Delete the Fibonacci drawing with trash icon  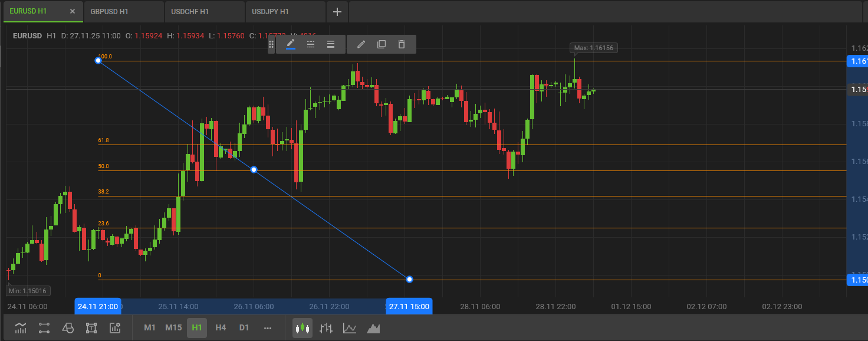[x=402, y=44]
